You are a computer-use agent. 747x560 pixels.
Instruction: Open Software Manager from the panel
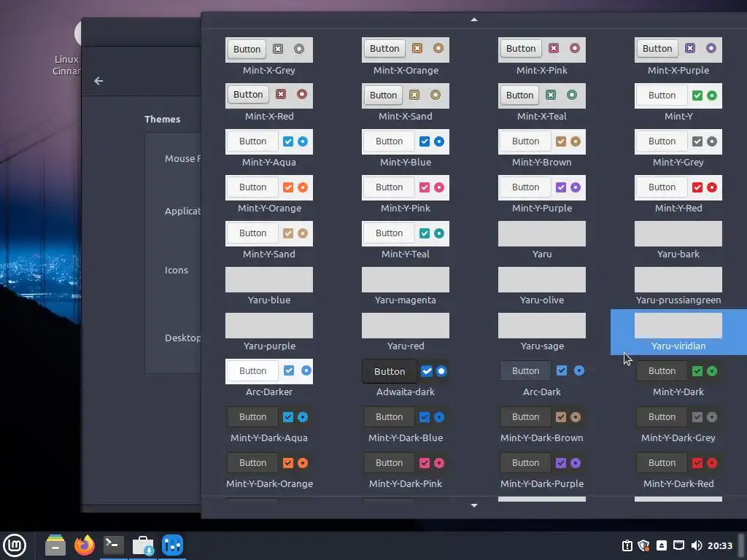tap(143, 545)
